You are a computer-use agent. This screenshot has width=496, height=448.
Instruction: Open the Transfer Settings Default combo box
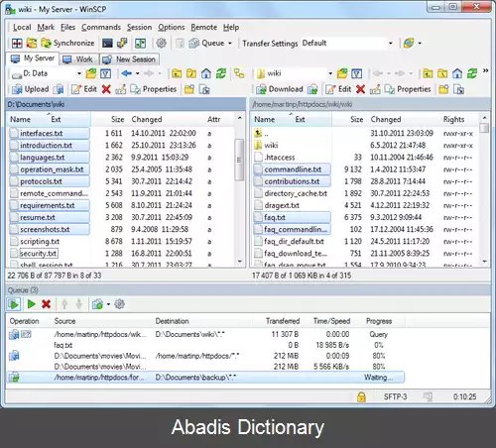pyautogui.click(x=347, y=43)
